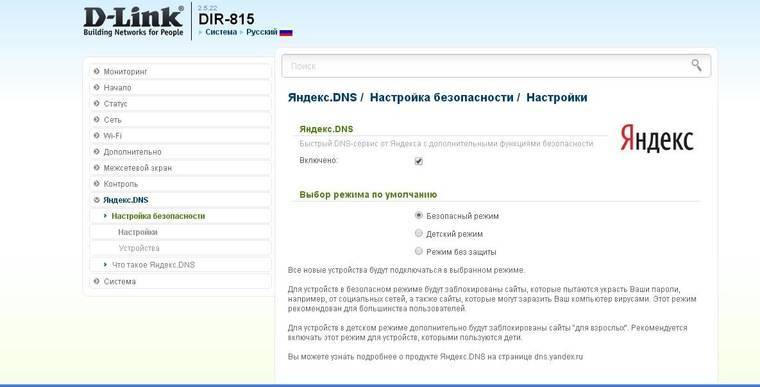Open Мониторинг menu item
This screenshot has height=387, width=760.
coord(180,71)
